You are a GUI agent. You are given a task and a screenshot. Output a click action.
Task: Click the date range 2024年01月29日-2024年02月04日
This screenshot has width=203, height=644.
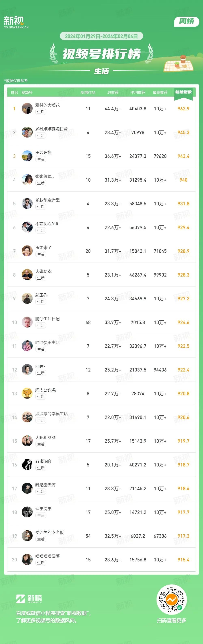pyautogui.click(x=101, y=36)
